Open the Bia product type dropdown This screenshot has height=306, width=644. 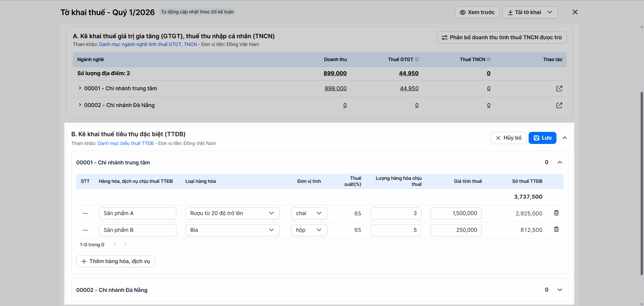(232, 230)
